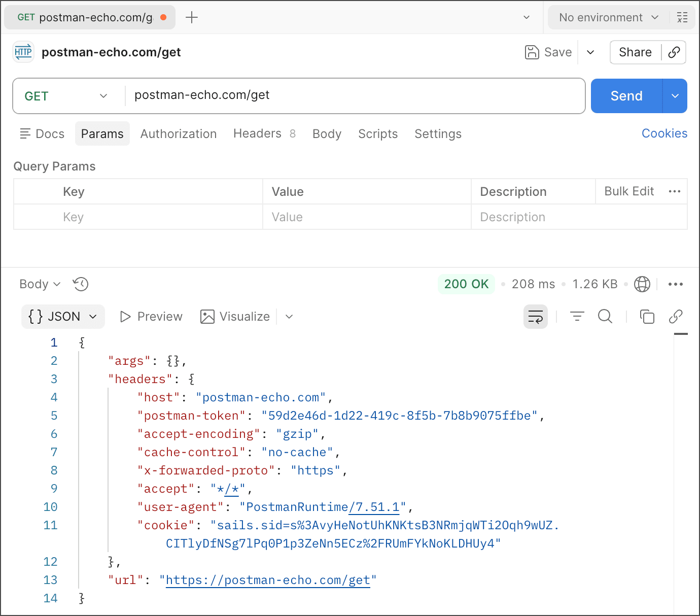Open the No environment selector
700x616 pixels.
click(607, 17)
